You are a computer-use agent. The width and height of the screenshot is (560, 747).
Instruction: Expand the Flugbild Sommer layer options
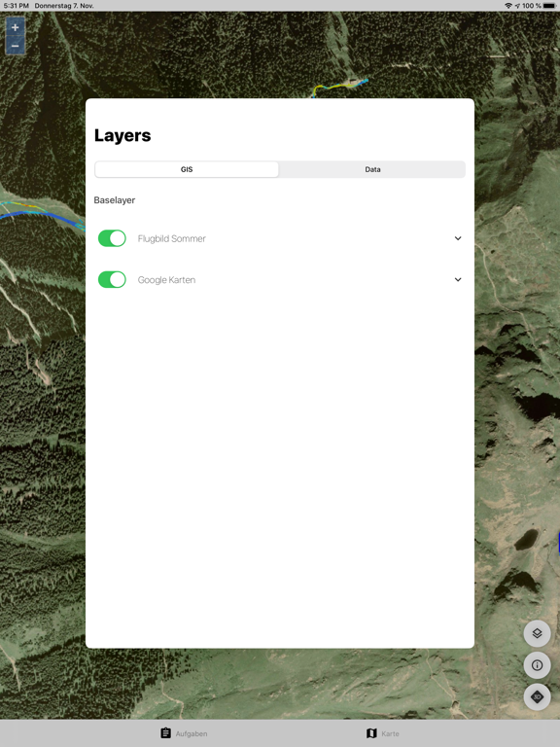click(x=458, y=238)
